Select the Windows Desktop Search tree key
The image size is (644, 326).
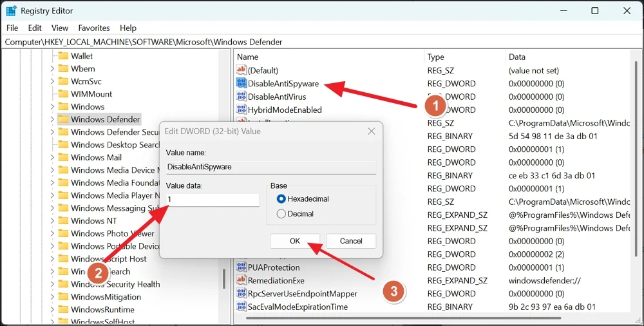(x=115, y=145)
